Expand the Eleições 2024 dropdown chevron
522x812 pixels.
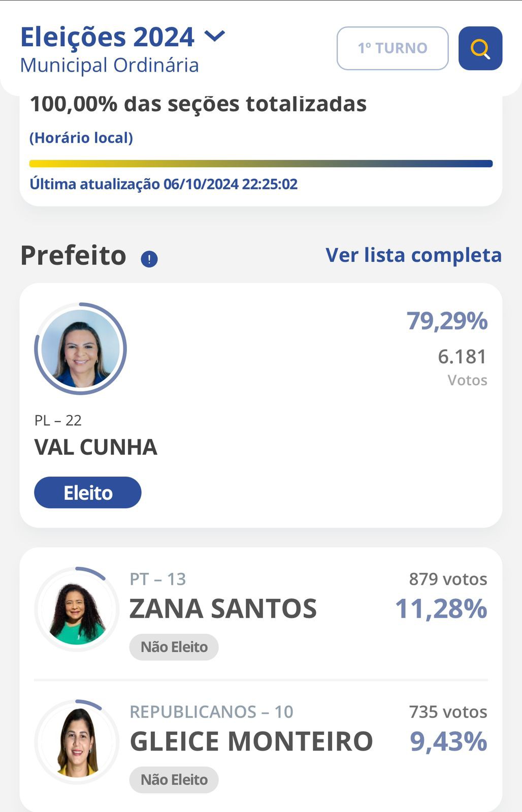click(x=214, y=36)
